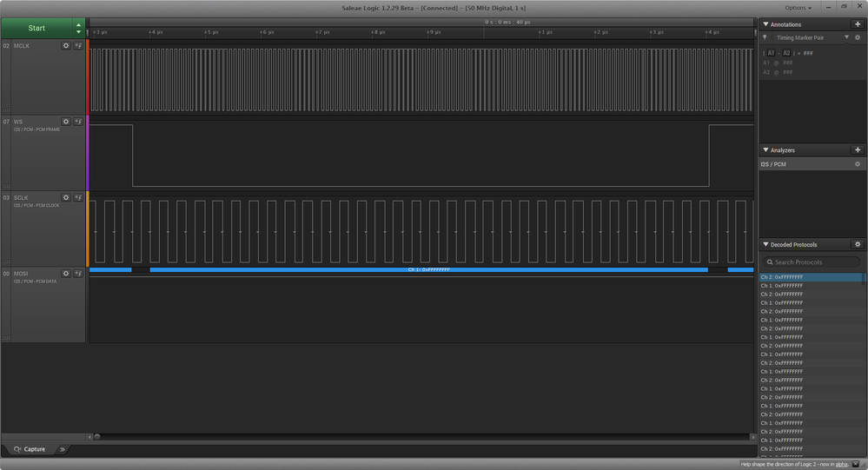Select the I2S / PCM analyzer row
This screenshot has width=868, height=470.
click(x=812, y=164)
